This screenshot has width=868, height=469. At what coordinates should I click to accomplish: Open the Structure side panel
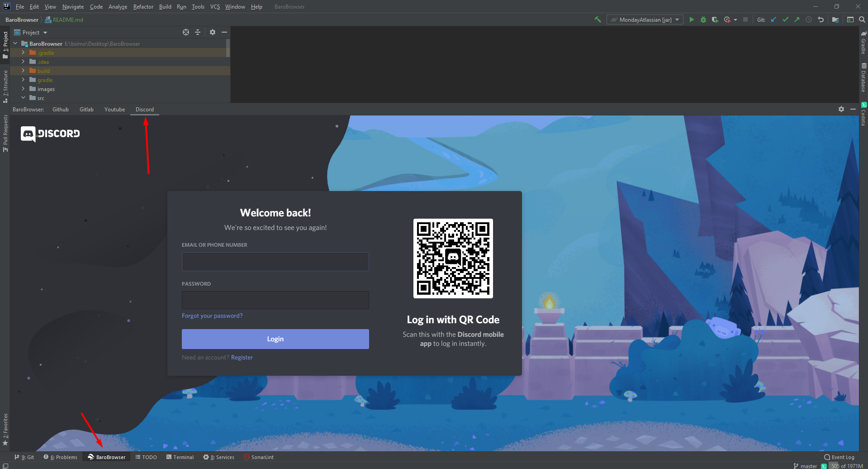click(x=5, y=86)
